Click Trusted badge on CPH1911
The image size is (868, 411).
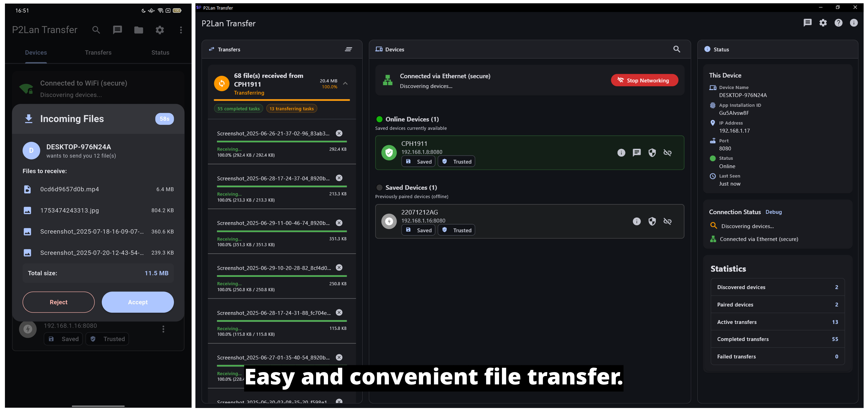point(456,161)
